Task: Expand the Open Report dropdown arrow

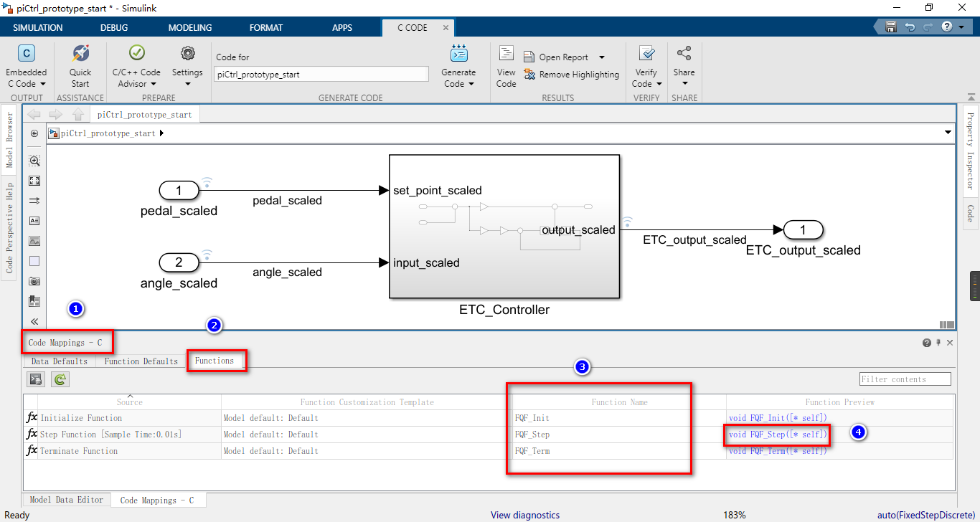Action: (601, 57)
